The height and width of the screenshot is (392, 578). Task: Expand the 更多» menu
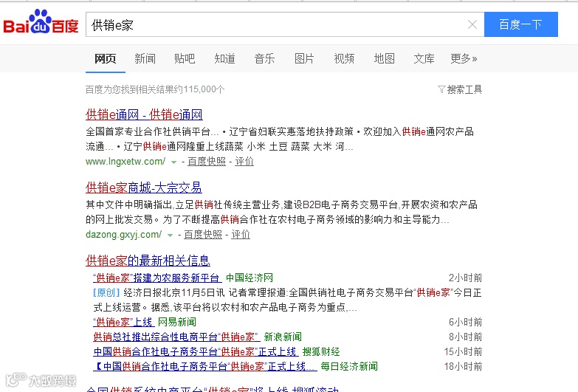pyautogui.click(x=464, y=58)
